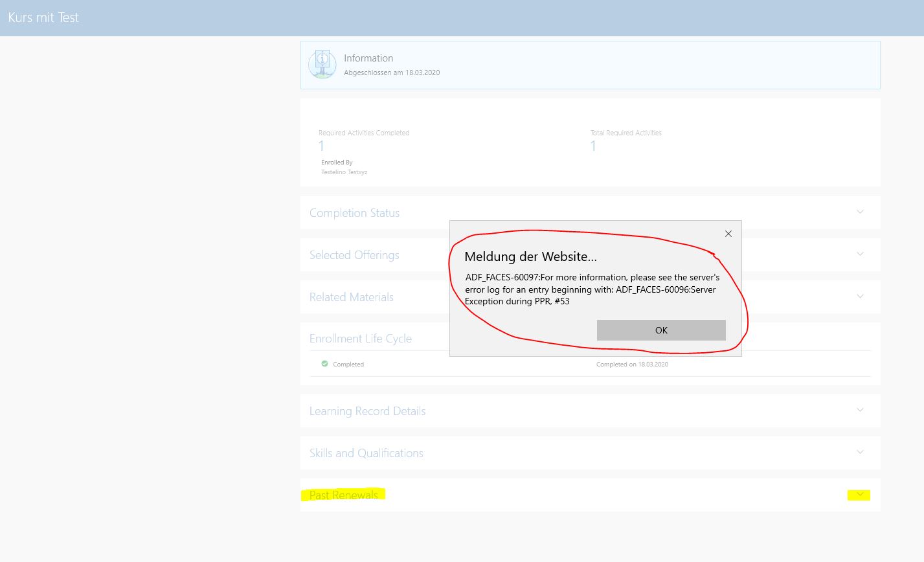Click the enroller name Testelino Testxyz
Screen dimensions: 924x562
tap(344, 172)
